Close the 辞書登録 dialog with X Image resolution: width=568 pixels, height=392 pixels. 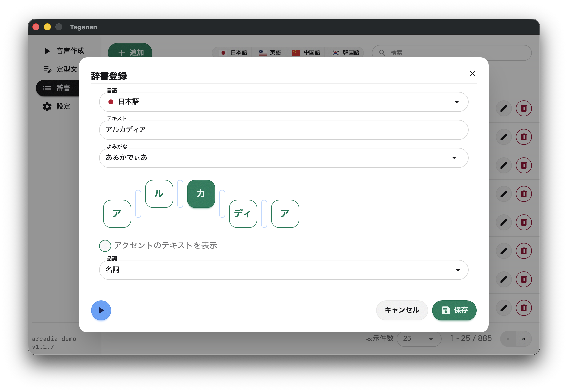pos(472,73)
